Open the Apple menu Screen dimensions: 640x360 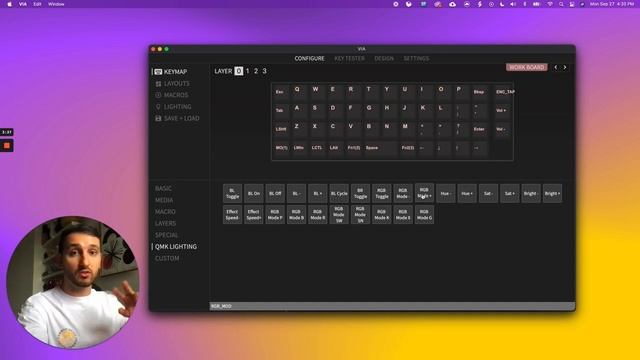click(x=9, y=4)
